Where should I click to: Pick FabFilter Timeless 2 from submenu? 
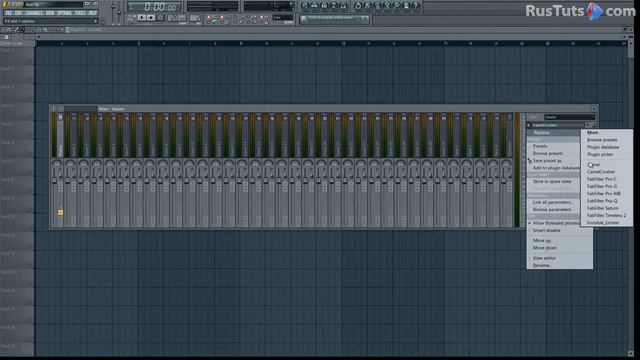tap(607, 215)
